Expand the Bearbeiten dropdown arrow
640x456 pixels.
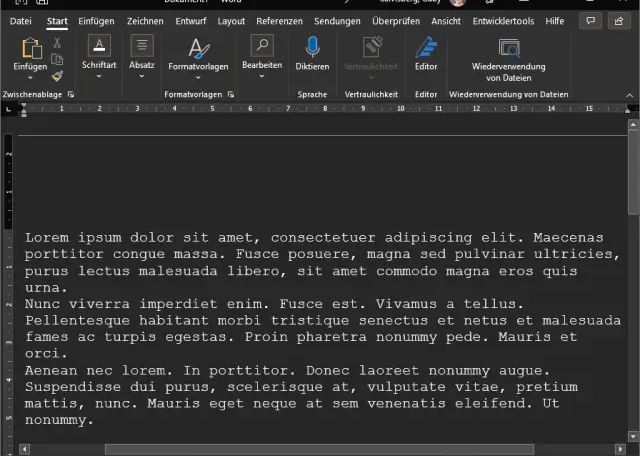pyautogui.click(x=262, y=76)
